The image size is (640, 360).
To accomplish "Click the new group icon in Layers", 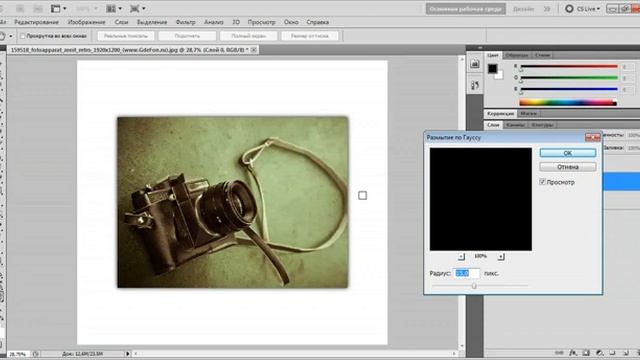I will click(x=613, y=353).
